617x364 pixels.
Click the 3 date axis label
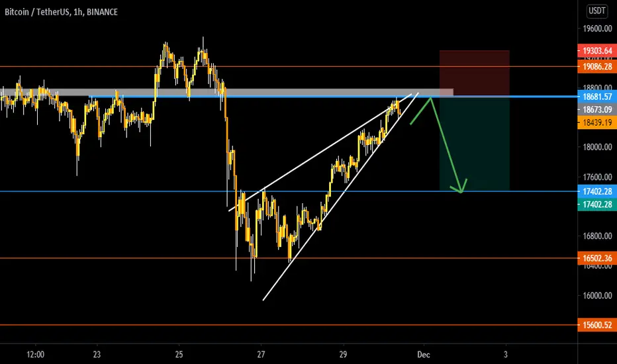tap(506, 355)
